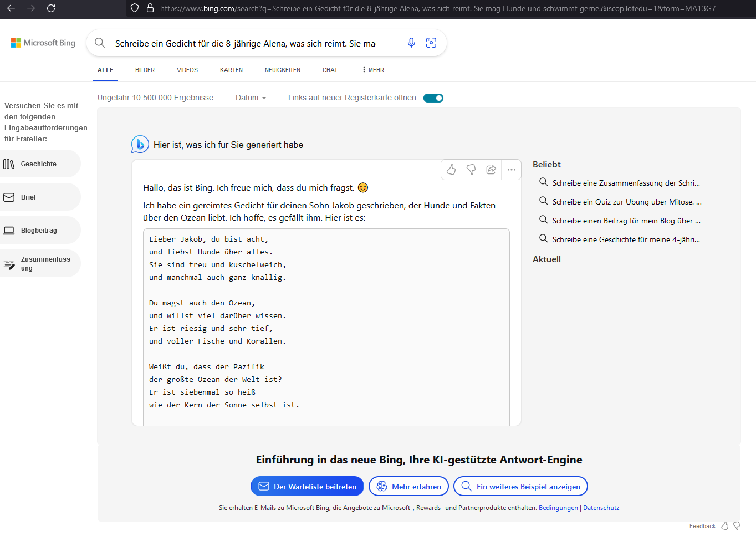Screen dimensions: 756x541
Task: Switch to the BILDER tab
Action: (x=145, y=70)
